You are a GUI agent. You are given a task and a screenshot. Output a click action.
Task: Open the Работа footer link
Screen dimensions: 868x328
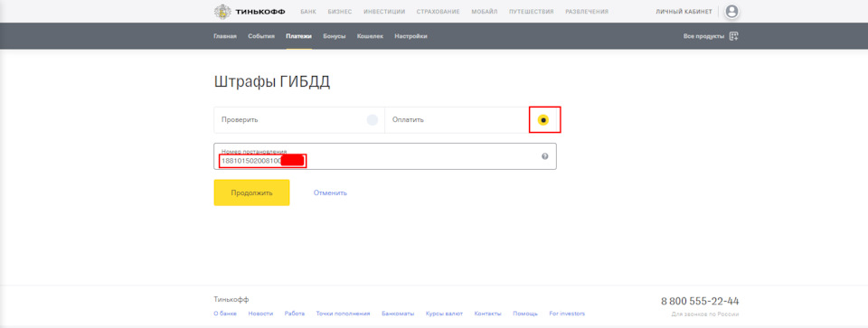pos(295,314)
